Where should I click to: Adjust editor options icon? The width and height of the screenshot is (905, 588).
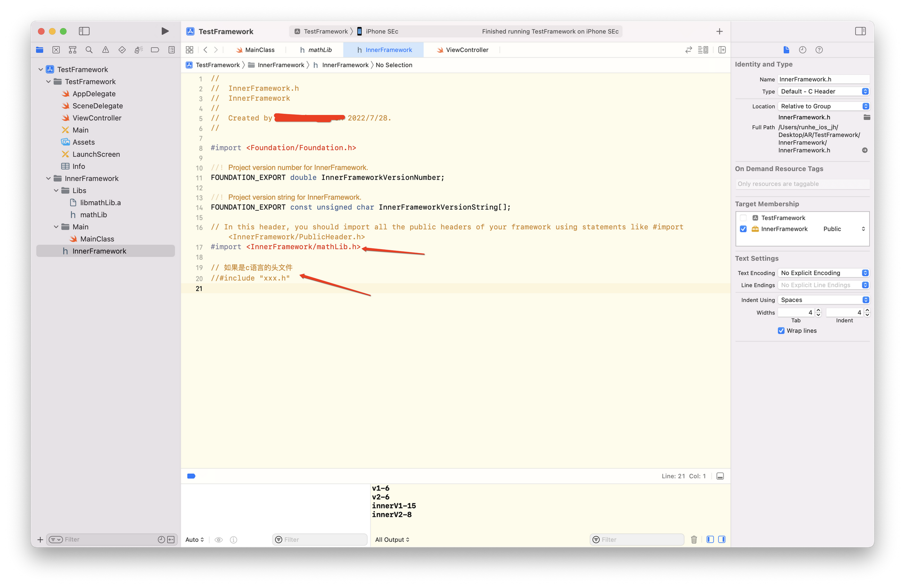tap(703, 50)
